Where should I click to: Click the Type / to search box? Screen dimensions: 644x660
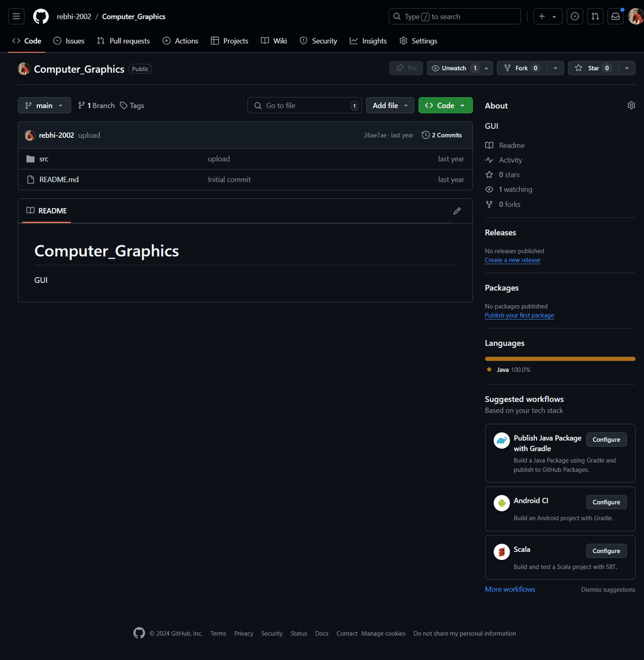(x=455, y=16)
